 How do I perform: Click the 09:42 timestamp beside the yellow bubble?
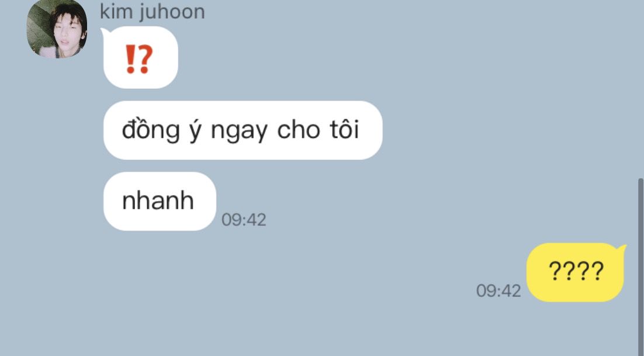pyautogui.click(x=498, y=291)
